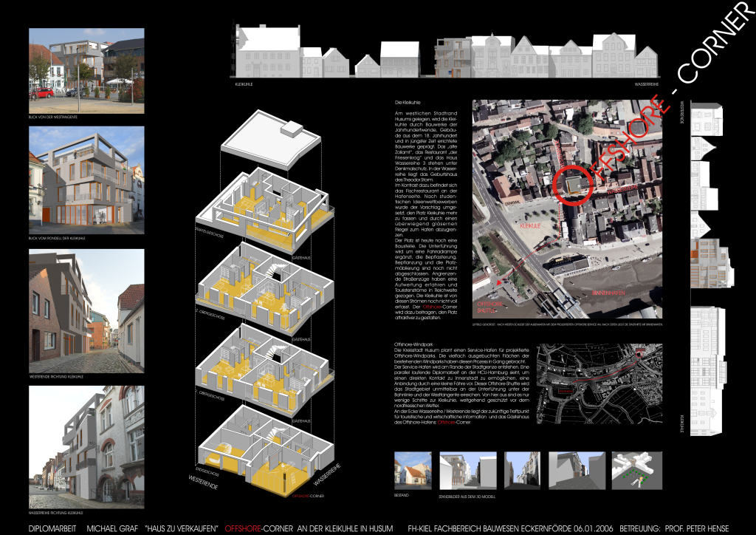756x535 pixels.
Task: Click the "WASSERREIHE" caption under the top elevation
Action: coord(647,84)
